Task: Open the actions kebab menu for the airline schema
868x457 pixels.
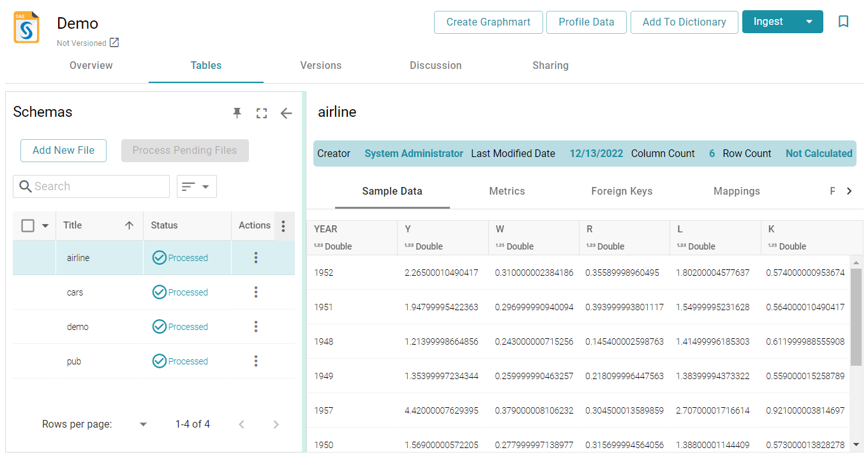Action: click(x=255, y=257)
